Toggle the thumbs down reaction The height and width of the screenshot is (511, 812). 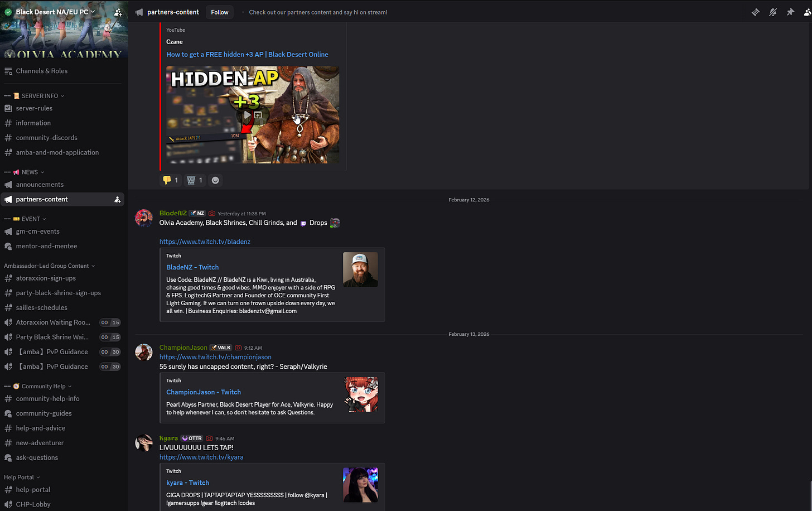click(x=171, y=180)
